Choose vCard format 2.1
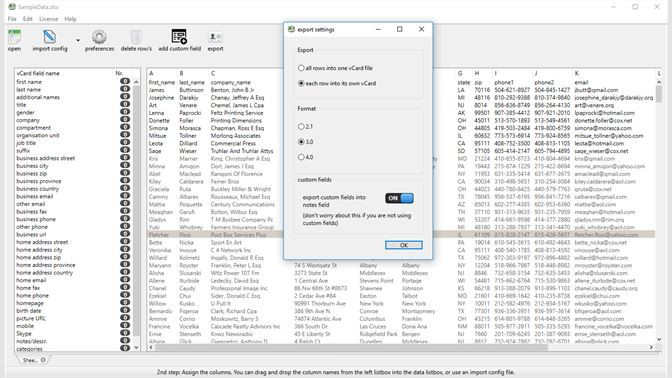The image size is (672, 378). tap(305, 126)
